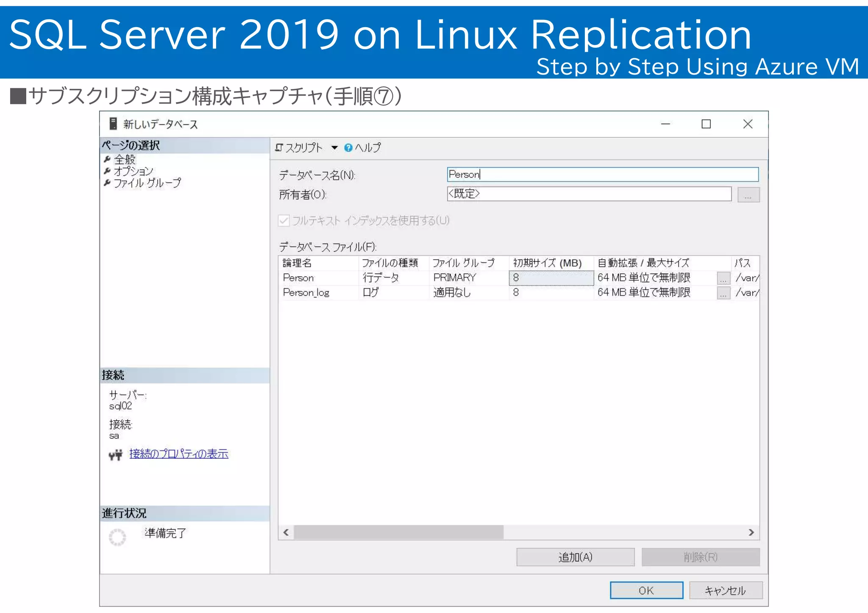The image size is (868, 613).
Task: Open 接続のプロパティの表示 link
Action: point(179,454)
